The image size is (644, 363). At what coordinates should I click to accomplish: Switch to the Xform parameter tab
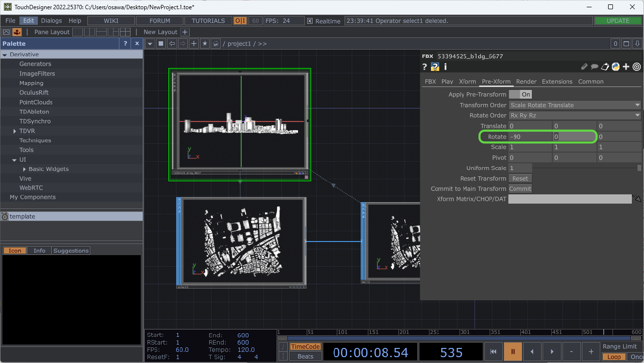pos(467,82)
